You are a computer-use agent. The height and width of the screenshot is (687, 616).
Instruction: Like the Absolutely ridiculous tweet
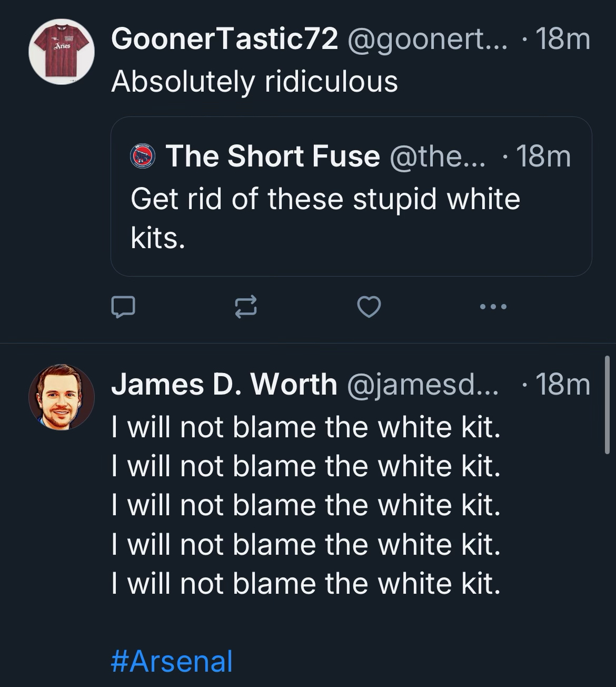coord(369,307)
